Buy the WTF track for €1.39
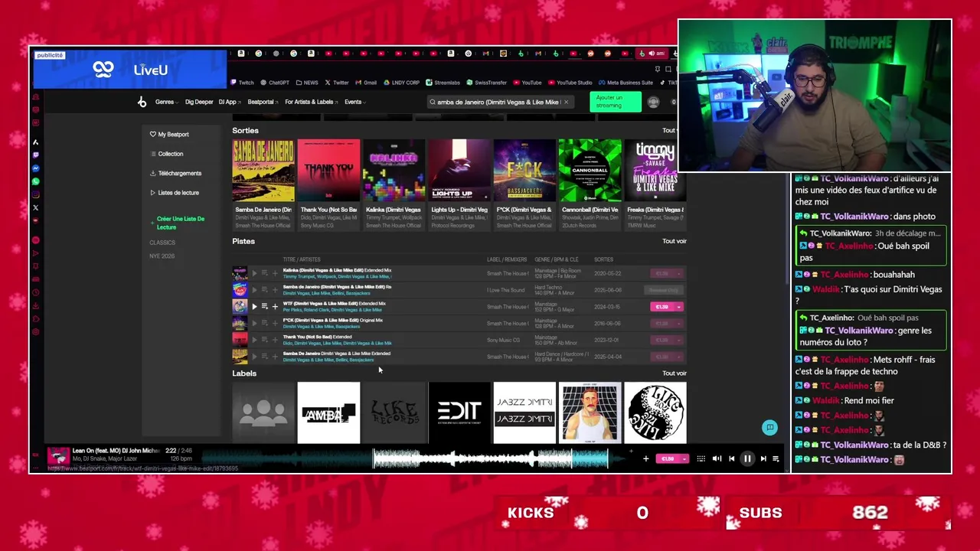Viewport: 980px width, 551px height. pyautogui.click(x=661, y=306)
